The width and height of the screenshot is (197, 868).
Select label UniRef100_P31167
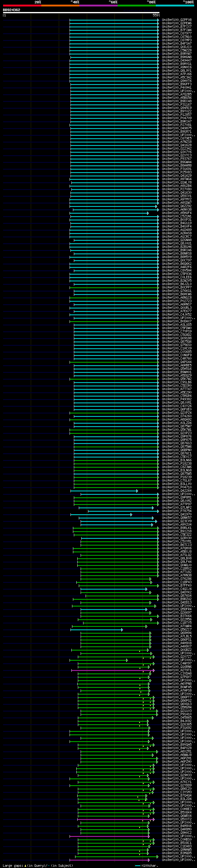pyautogui.click(x=177, y=104)
